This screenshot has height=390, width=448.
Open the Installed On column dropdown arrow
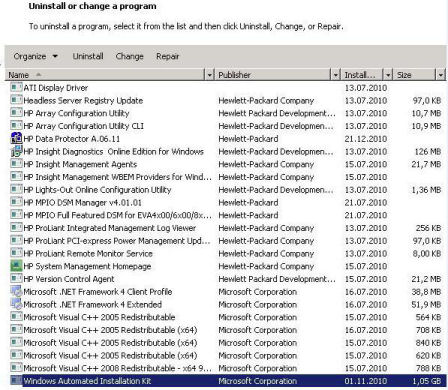388,75
